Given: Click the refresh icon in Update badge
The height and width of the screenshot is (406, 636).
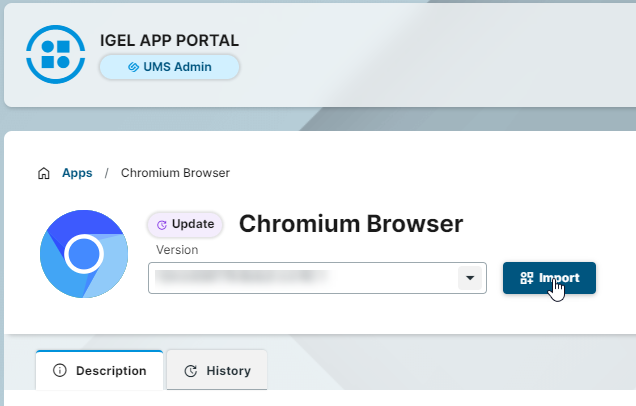Looking at the screenshot, I should pos(162,225).
